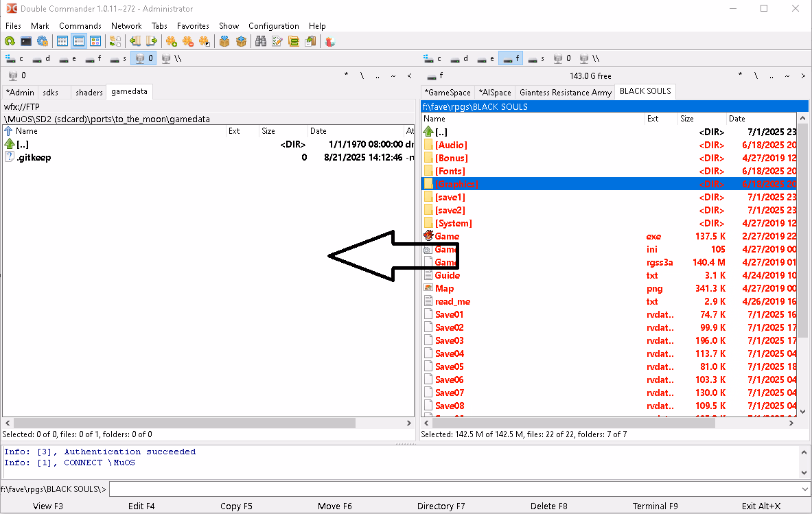Click the binoculars Search icon
812x514 pixels.
[261, 41]
